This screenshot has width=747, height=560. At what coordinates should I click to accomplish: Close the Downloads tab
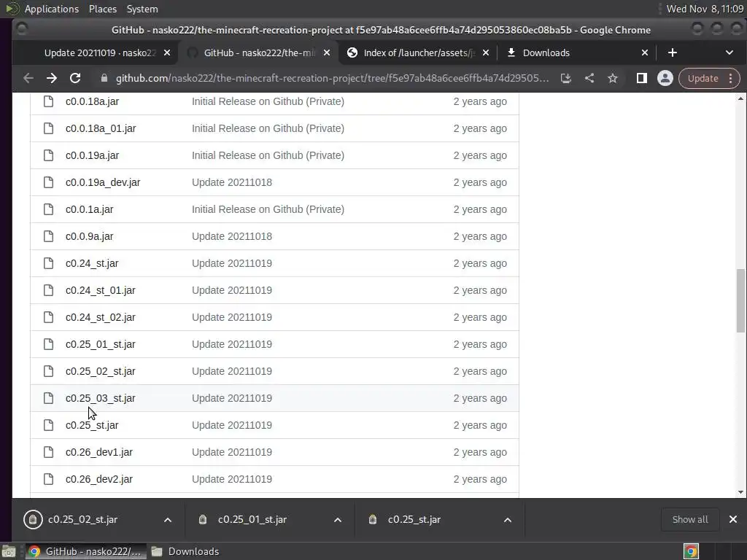click(645, 52)
